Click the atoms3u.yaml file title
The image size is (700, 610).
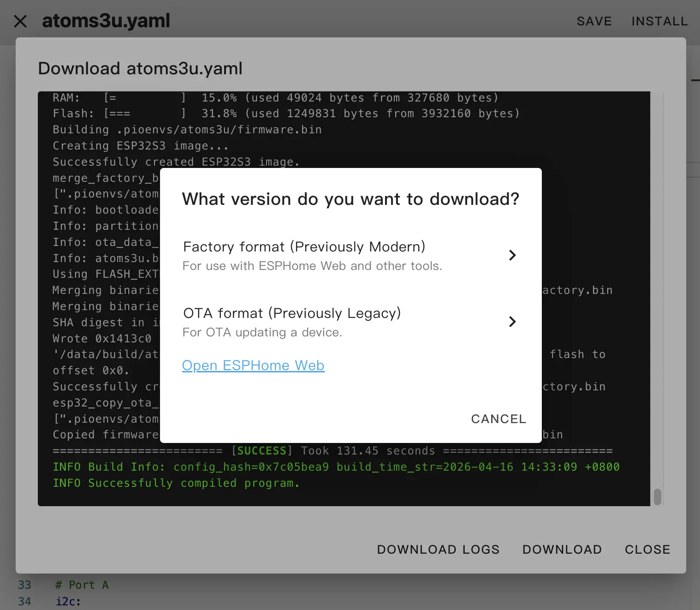pyautogui.click(x=106, y=21)
